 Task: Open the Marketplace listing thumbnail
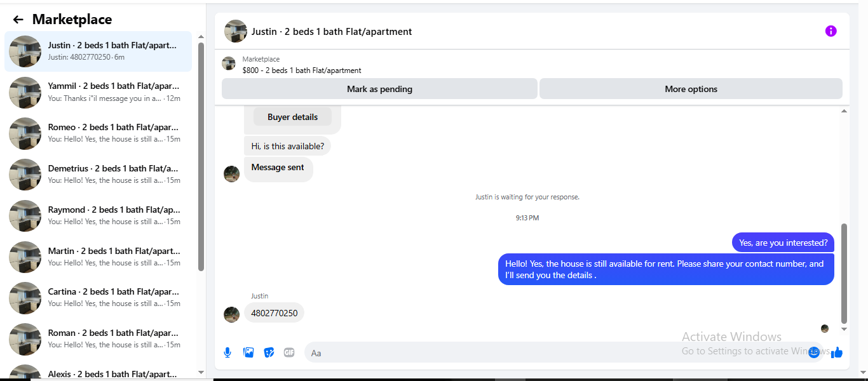(229, 63)
